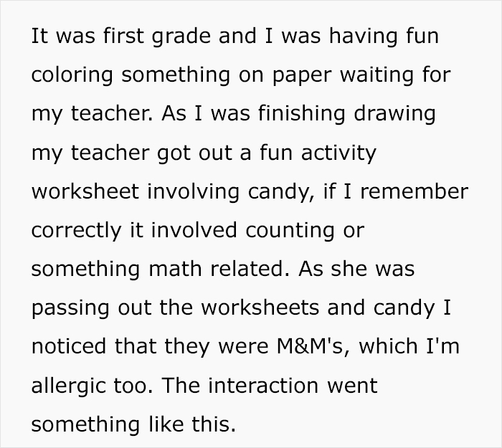Click the word "activity"
This screenshot has width=502, height=448.
[337, 153]
